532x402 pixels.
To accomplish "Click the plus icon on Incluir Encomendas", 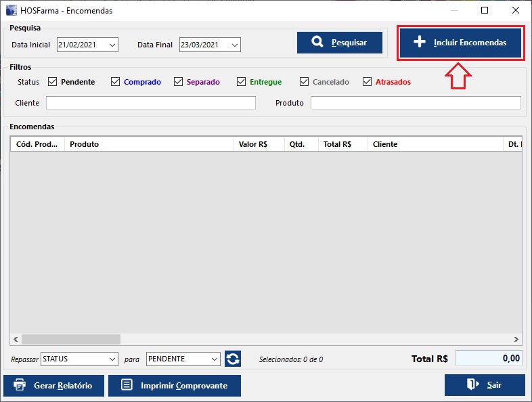I will pos(419,43).
